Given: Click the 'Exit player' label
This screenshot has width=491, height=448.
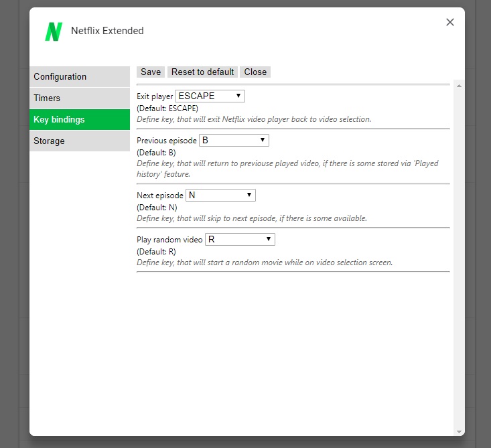Looking at the screenshot, I should coord(155,96).
